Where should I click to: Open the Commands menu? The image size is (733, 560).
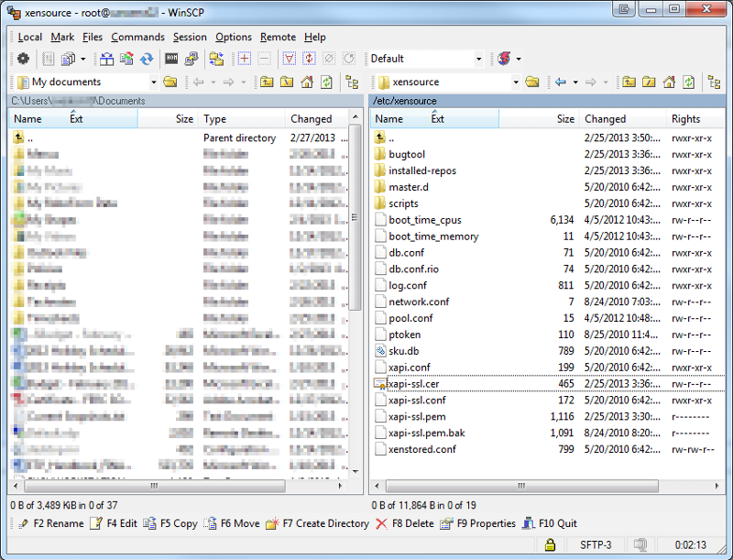pos(137,37)
